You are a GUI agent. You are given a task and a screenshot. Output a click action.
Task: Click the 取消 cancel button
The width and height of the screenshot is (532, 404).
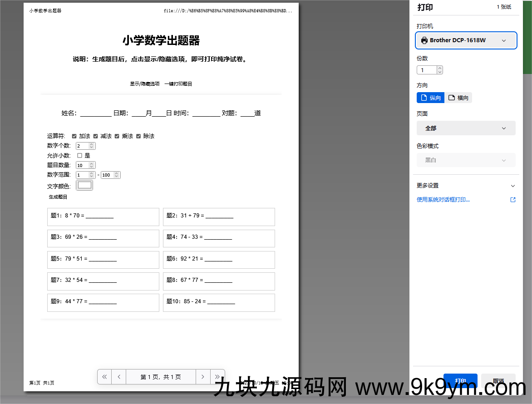coord(498,380)
